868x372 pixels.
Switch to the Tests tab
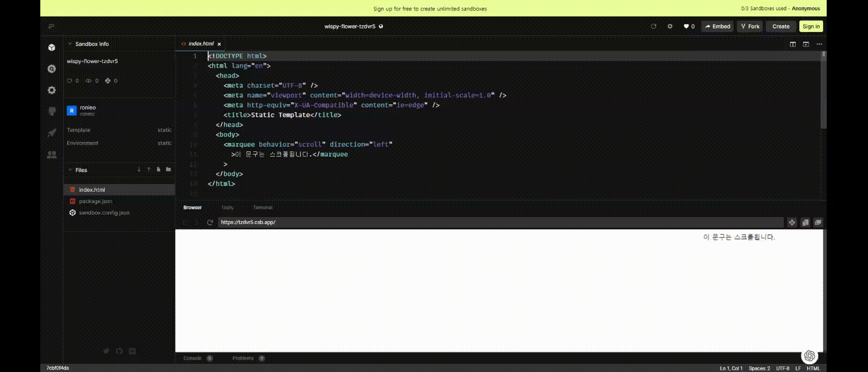coord(227,208)
